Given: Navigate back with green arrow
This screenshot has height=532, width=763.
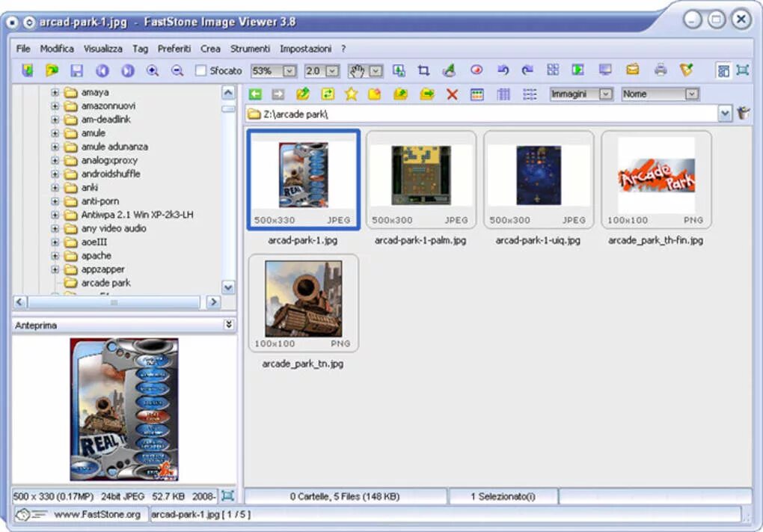Looking at the screenshot, I should pos(255,94).
